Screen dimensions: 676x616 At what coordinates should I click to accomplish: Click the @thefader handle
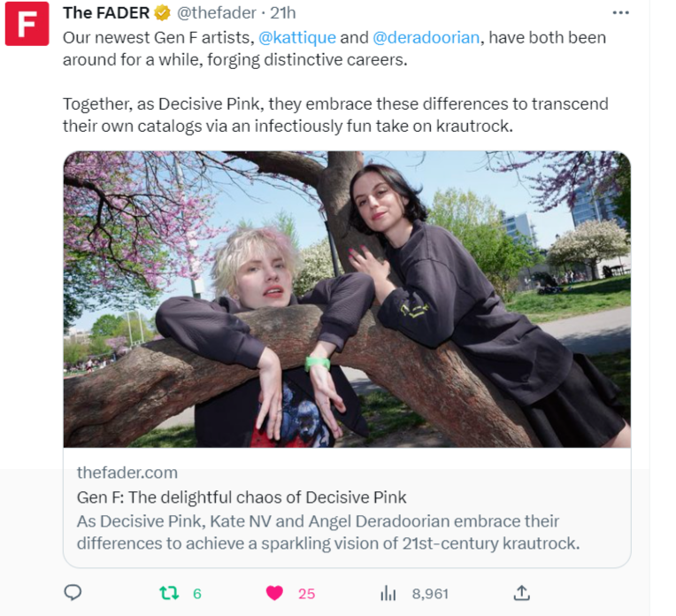(x=217, y=13)
